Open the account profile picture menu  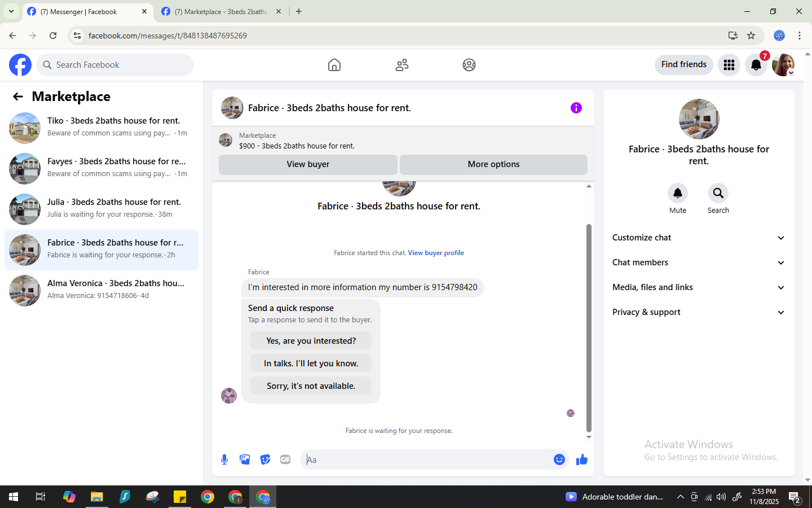click(x=783, y=65)
